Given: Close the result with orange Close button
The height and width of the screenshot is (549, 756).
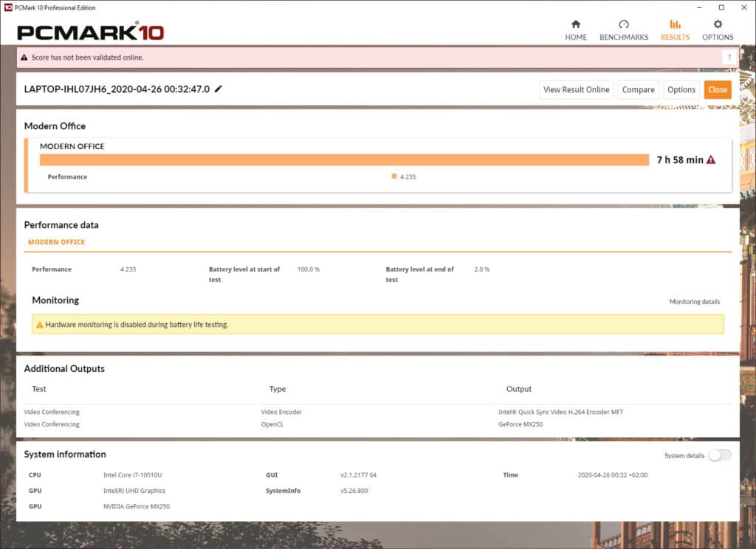Looking at the screenshot, I should (718, 89).
